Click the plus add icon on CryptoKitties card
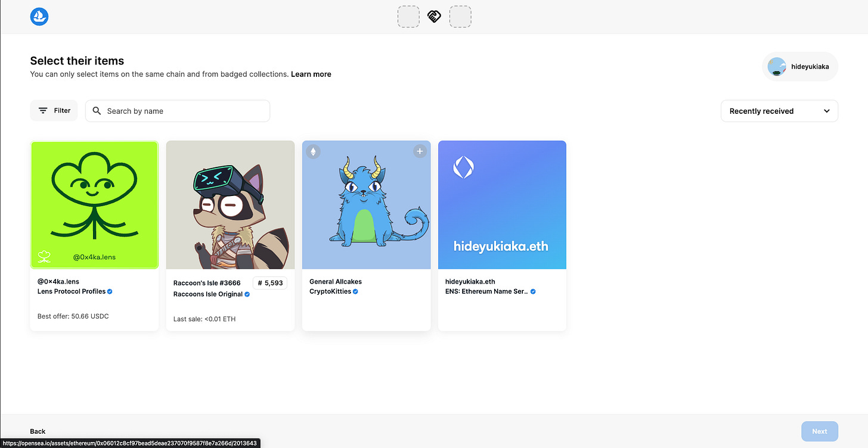Viewport: 868px width, 448px height. click(x=420, y=151)
